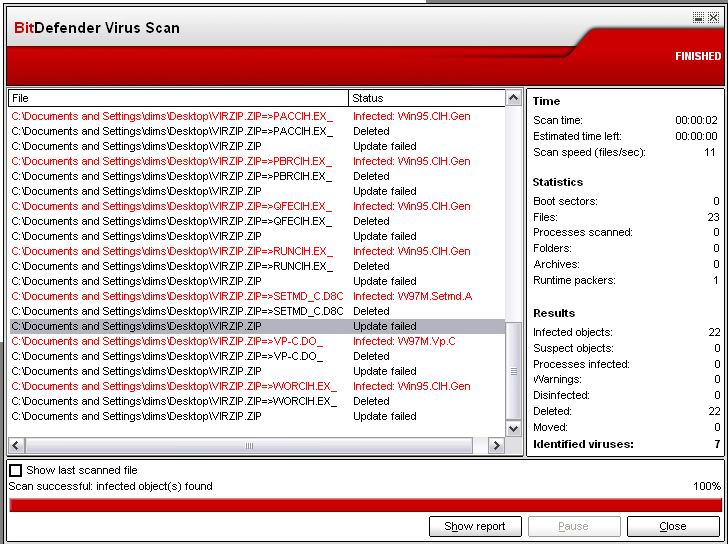This screenshot has height=544, width=728.
Task: Select the black QFECIH.EX_ Deleted row
Action: (257, 221)
